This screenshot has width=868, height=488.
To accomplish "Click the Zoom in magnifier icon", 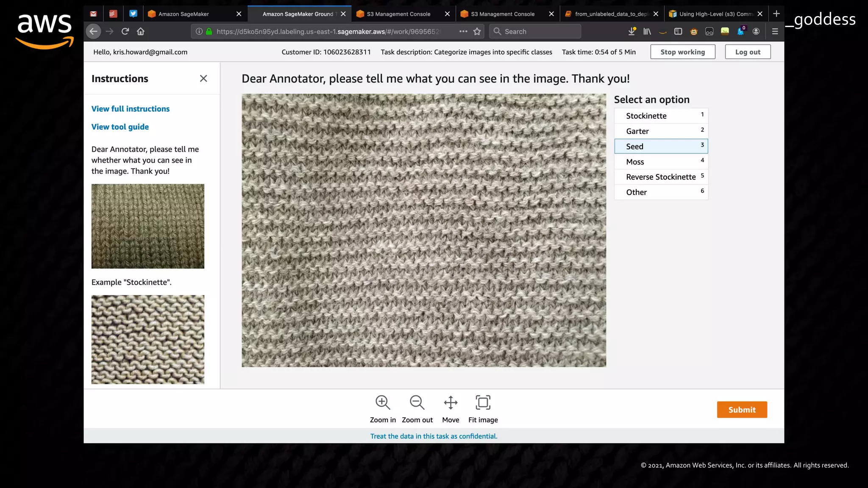I will (x=383, y=402).
